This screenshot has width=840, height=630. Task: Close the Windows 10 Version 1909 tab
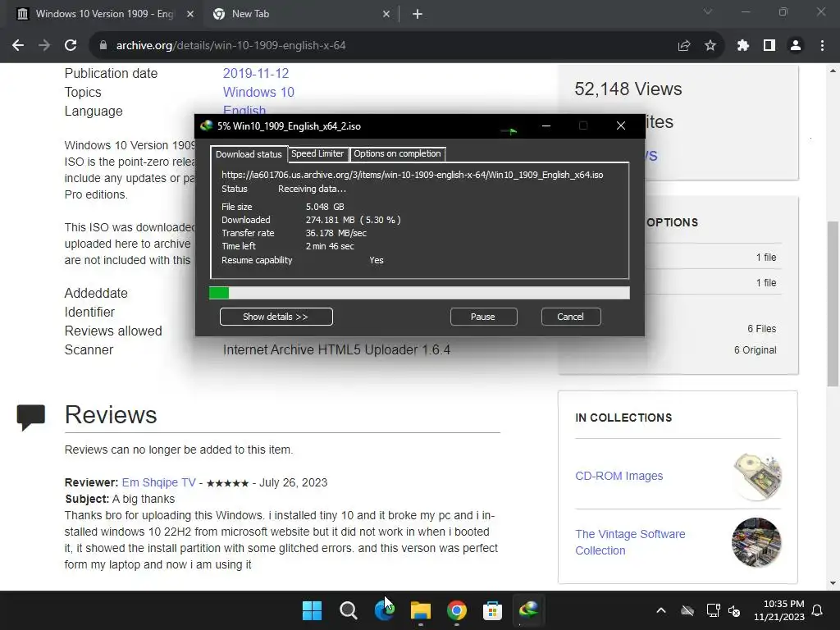click(x=190, y=14)
